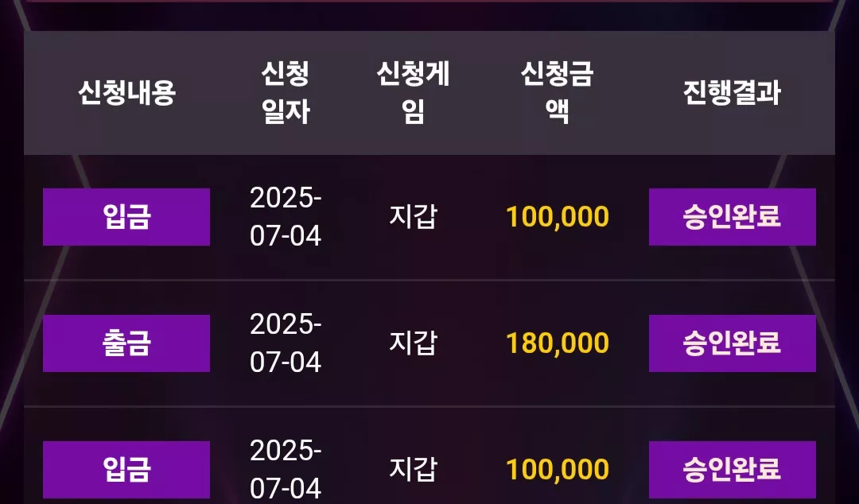The height and width of the screenshot is (504, 859).
Task: Click the 입금 badge in the third row
Action: pyautogui.click(x=126, y=470)
